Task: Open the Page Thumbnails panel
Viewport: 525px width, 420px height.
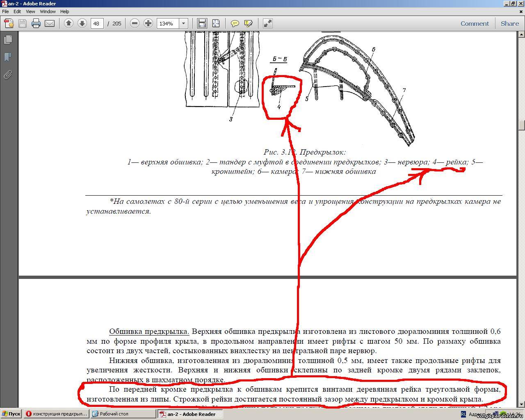Action: tap(8, 40)
